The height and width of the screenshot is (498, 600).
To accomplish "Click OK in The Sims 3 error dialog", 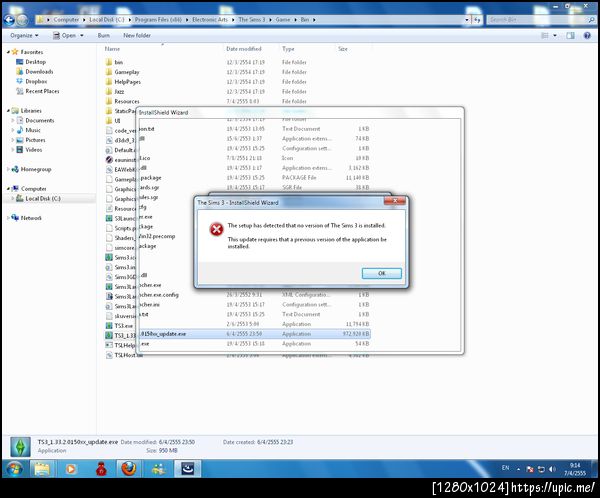I will [382, 273].
